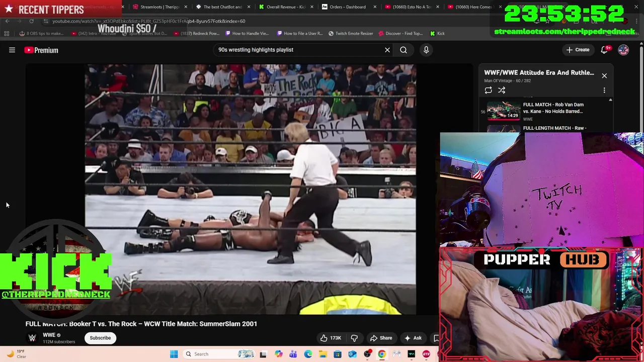
Task: Open the YouTube guide hamburger menu
Action: pyautogui.click(x=12, y=50)
